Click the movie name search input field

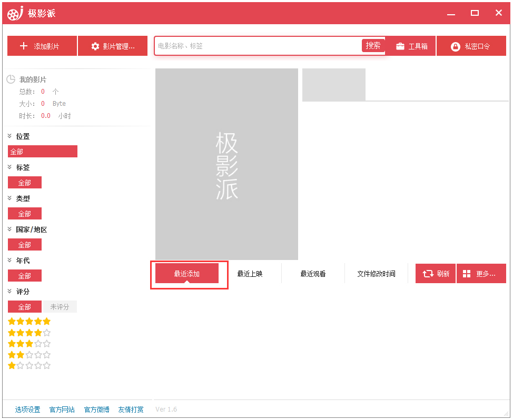pos(253,45)
